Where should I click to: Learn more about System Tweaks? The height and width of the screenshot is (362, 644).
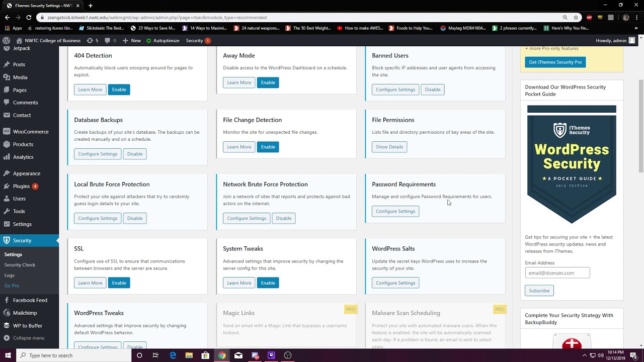point(239,283)
